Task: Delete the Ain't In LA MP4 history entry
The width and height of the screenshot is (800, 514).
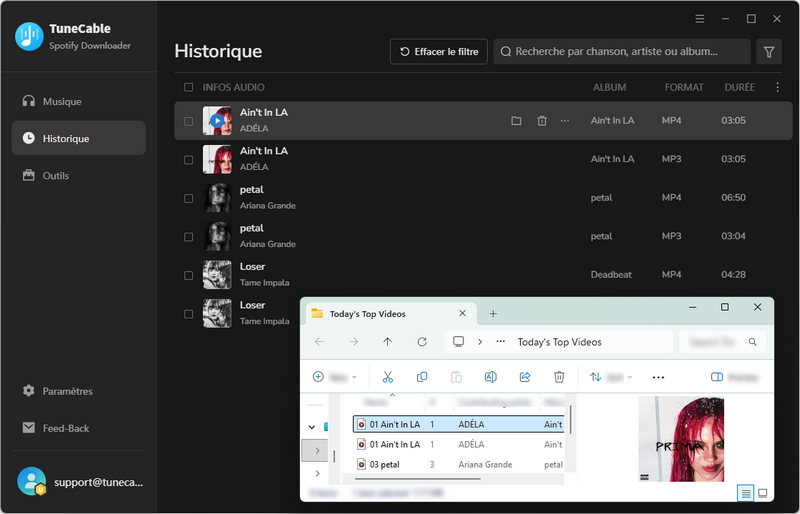Action: [542, 121]
